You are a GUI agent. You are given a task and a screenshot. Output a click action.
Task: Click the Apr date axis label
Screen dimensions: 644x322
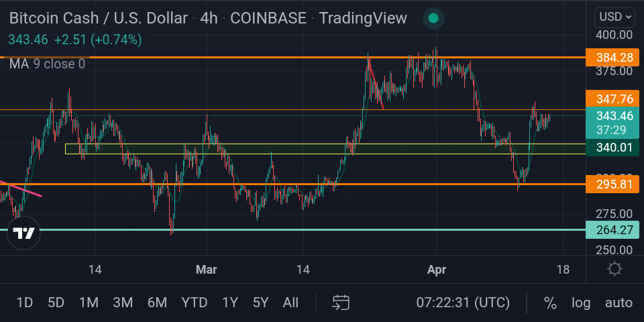pos(437,270)
